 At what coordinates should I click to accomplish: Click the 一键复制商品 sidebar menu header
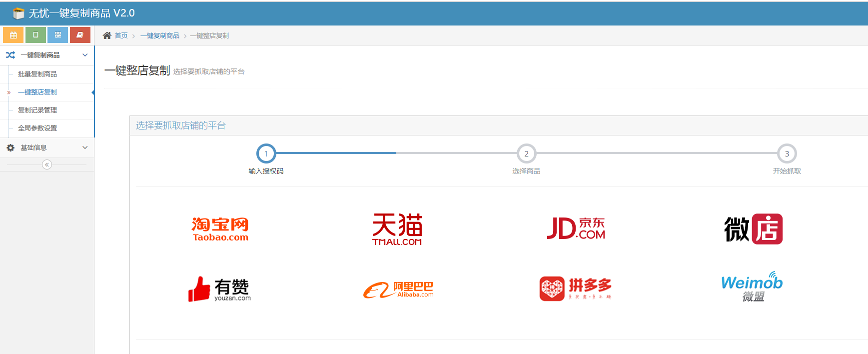(47, 55)
